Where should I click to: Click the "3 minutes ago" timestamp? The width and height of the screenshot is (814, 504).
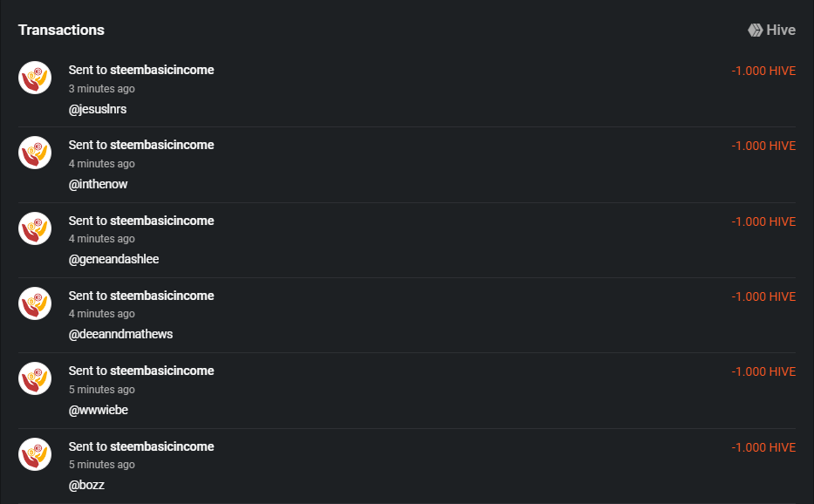click(x=101, y=89)
